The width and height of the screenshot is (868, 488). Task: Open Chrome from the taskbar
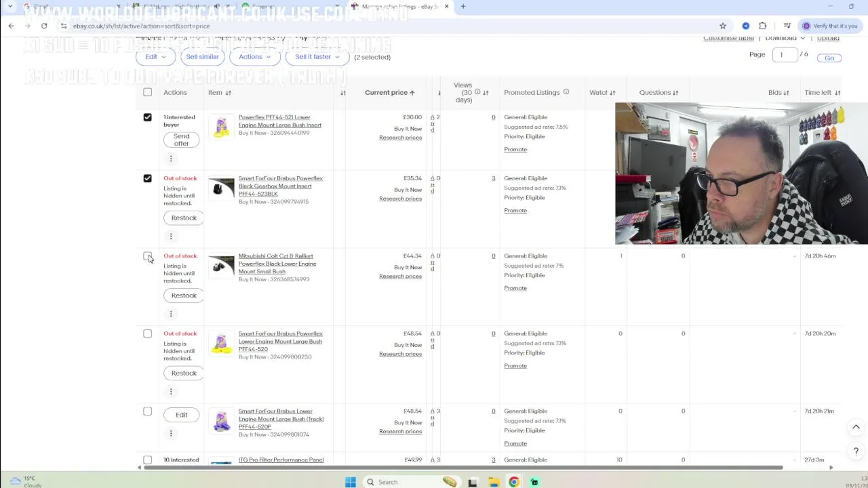514,482
